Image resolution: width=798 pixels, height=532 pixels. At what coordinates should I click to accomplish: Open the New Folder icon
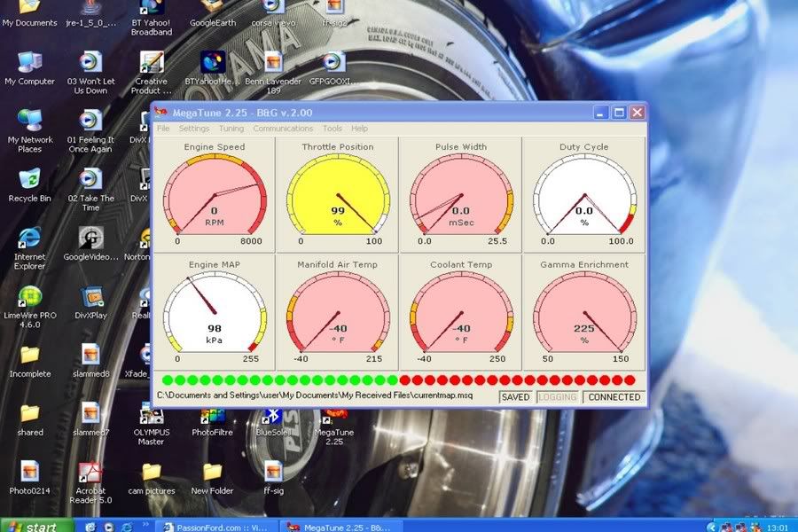(212, 478)
